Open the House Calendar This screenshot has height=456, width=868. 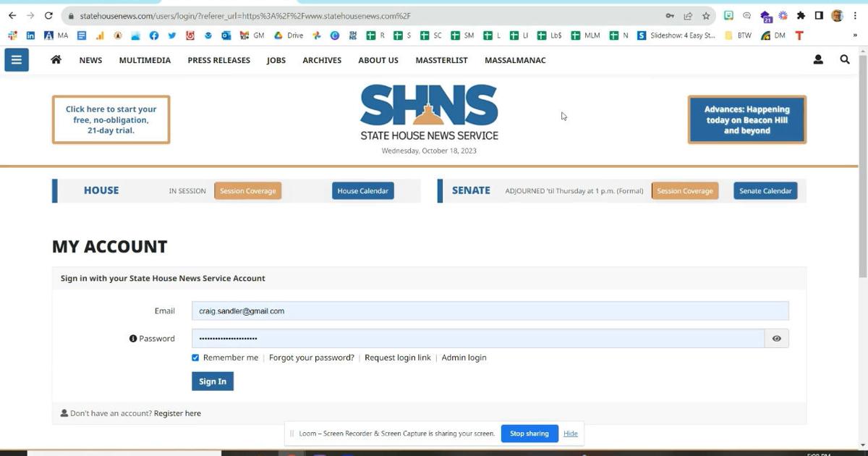click(363, 191)
